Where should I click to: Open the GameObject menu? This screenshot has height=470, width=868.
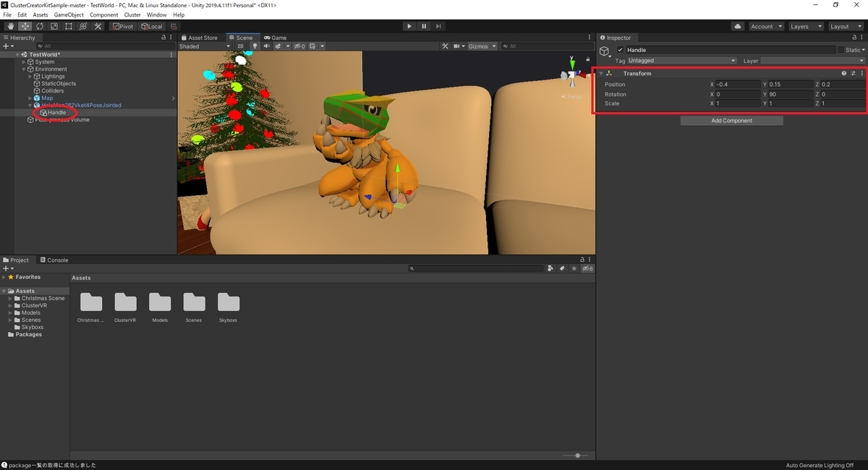pyautogui.click(x=69, y=14)
